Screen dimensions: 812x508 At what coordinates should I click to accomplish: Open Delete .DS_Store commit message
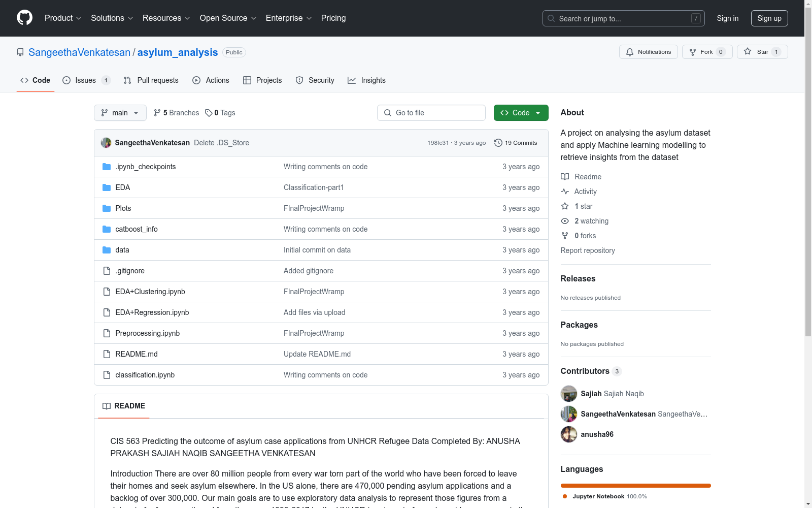coord(221,143)
